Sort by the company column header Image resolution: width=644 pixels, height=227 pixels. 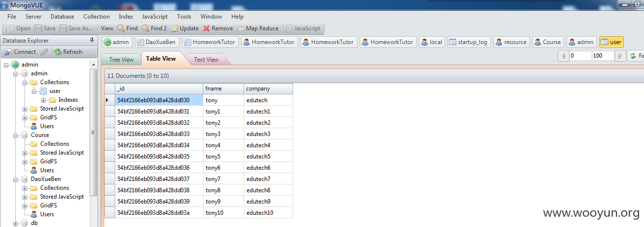pyautogui.click(x=269, y=89)
